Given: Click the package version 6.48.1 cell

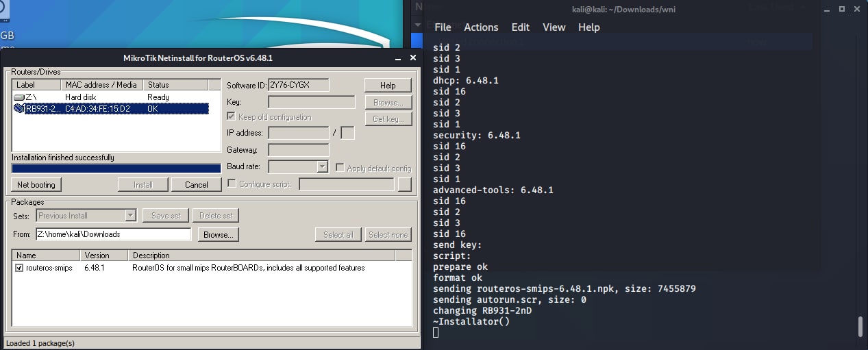Looking at the screenshot, I should 95,268.
